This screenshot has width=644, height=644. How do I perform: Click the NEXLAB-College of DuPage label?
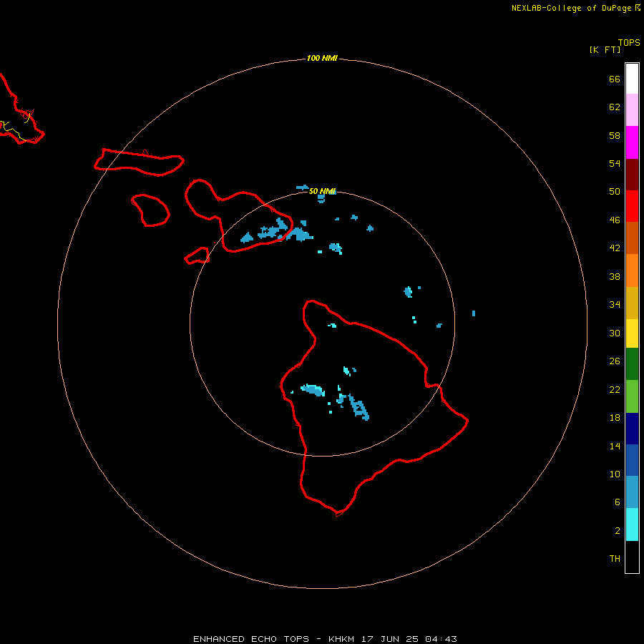(x=571, y=8)
